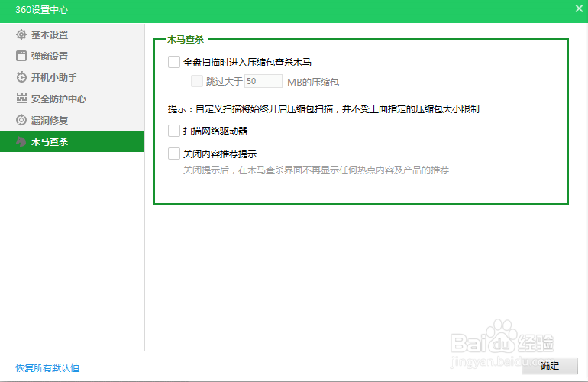Confirm settings with the 确定 button

550,366
